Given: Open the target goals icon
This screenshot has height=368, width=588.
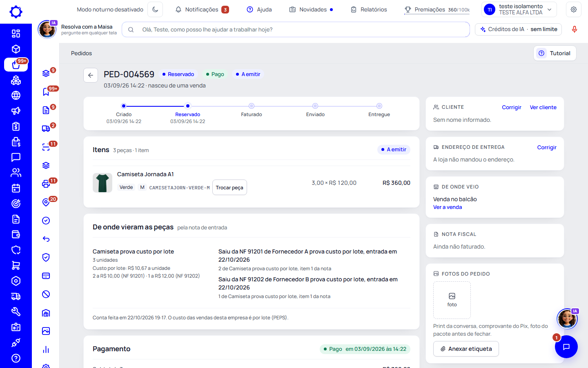Looking at the screenshot, I should click(16, 204).
